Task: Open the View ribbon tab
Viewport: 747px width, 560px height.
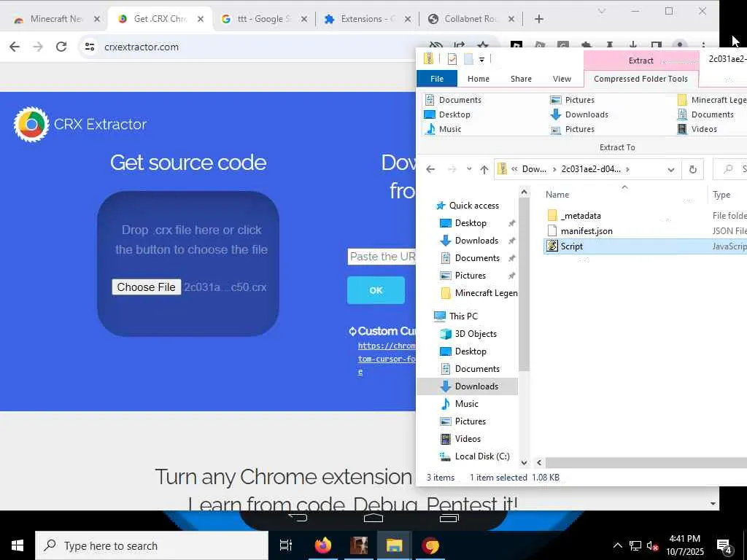Action: click(x=562, y=79)
